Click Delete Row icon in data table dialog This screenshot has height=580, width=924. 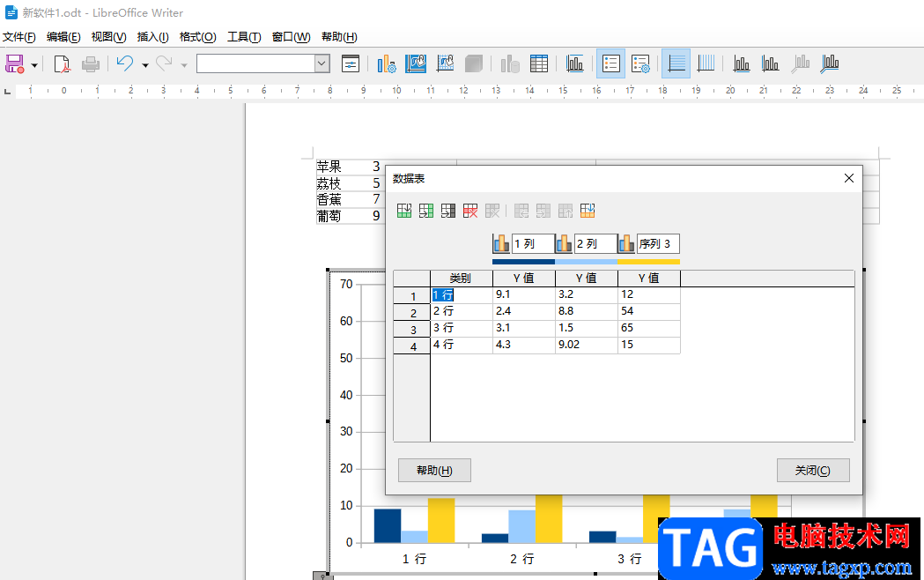point(470,211)
